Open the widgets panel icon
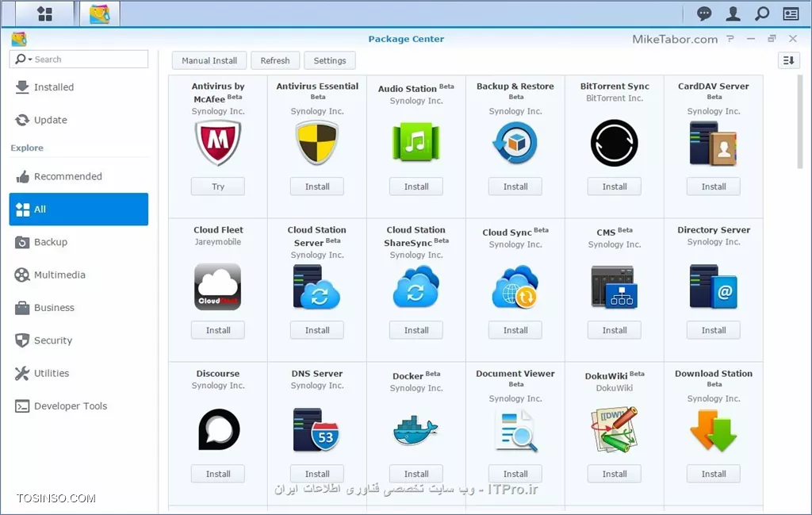Image resolution: width=812 pixels, height=515 pixels. pos(791,13)
